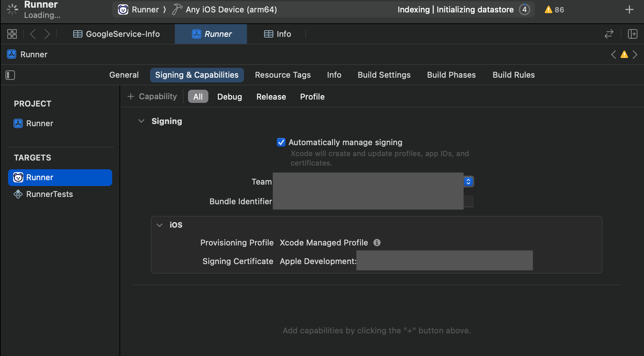The width and height of the screenshot is (644, 356).
Task: Go back with the left navigation arrow
Action: pyautogui.click(x=33, y=34)
